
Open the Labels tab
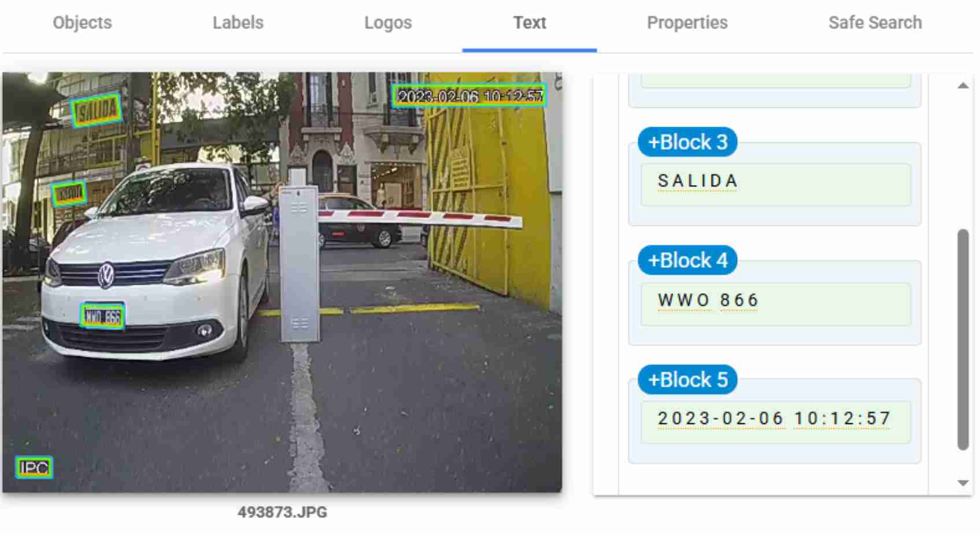pyautogui.click(x=238, y=23)
